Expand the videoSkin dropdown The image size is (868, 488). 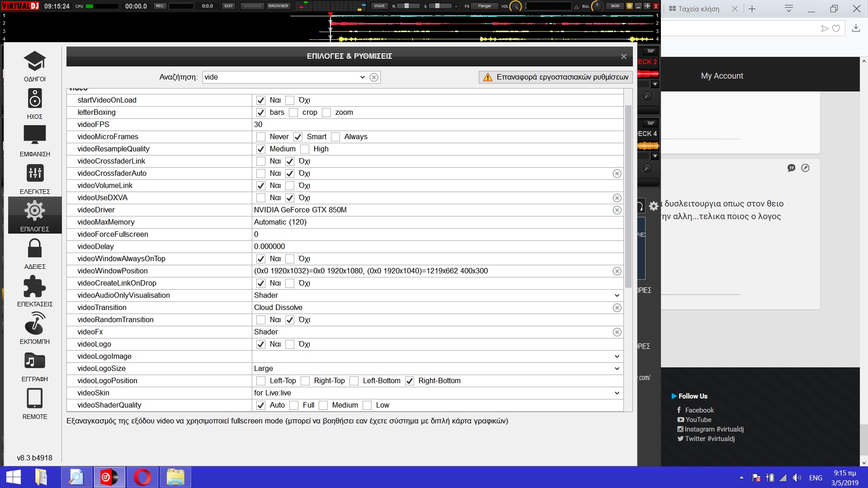point(617,393)
